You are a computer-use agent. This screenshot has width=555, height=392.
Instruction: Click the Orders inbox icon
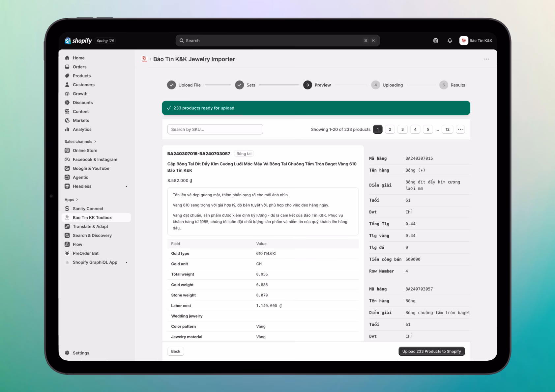67,67
